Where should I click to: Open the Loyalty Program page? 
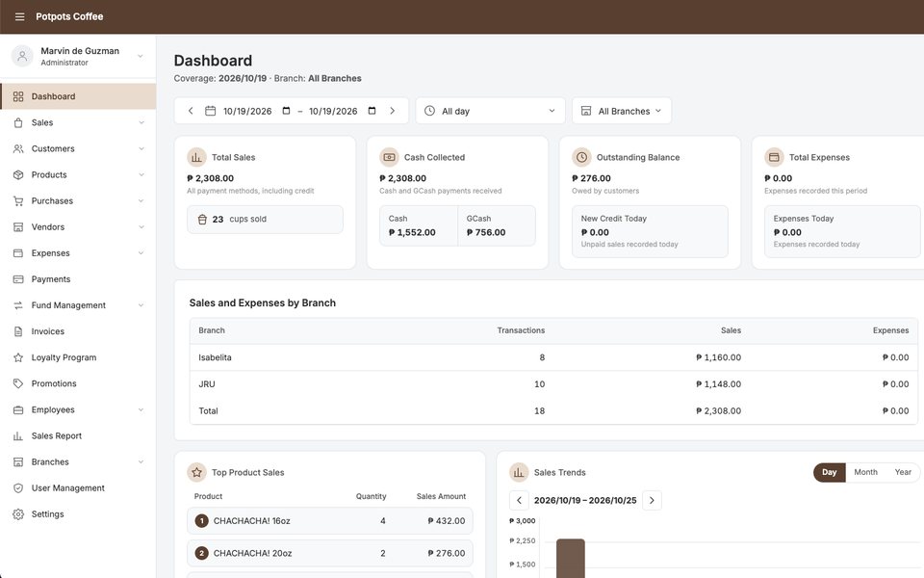coord(78,357)
